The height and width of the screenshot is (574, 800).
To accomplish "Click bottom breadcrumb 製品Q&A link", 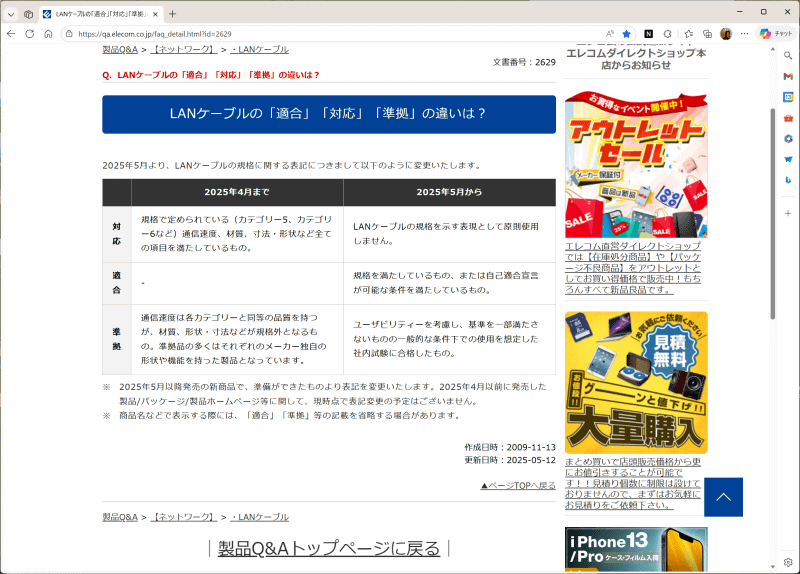I will [120, 517].
